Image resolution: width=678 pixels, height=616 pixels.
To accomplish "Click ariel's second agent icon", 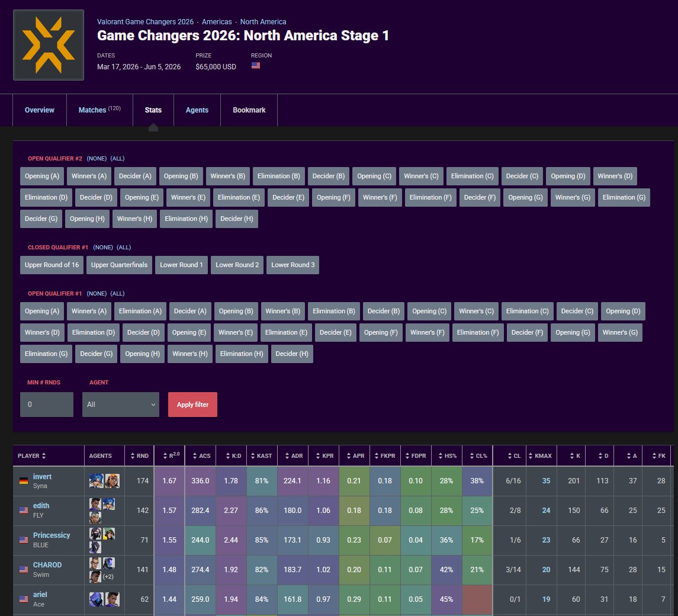I will 113,599.
